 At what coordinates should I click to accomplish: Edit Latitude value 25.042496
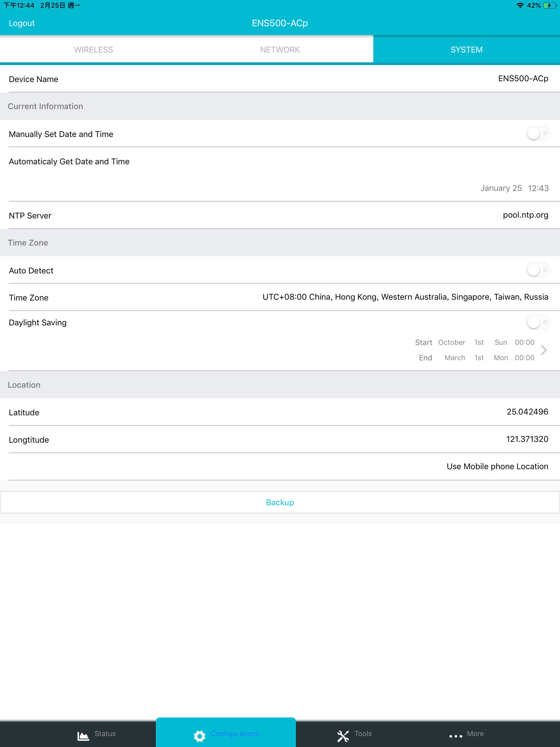click(x=527, y=412)
